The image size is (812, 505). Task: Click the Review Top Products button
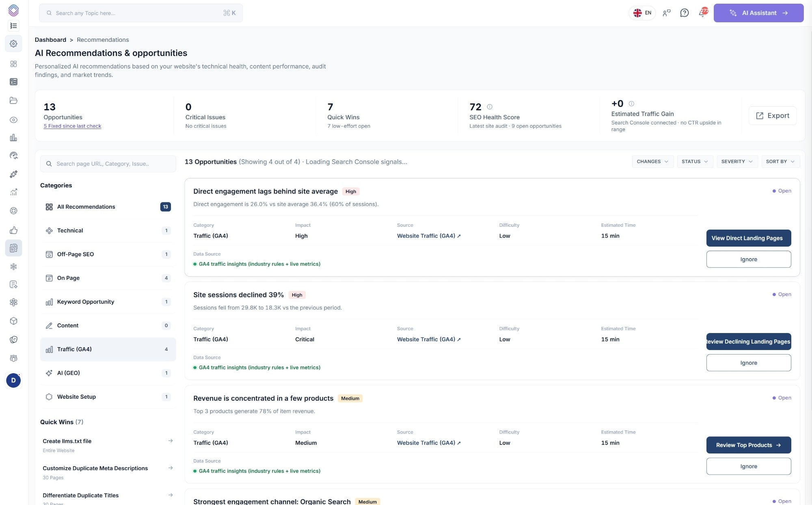tap(748, 445)
